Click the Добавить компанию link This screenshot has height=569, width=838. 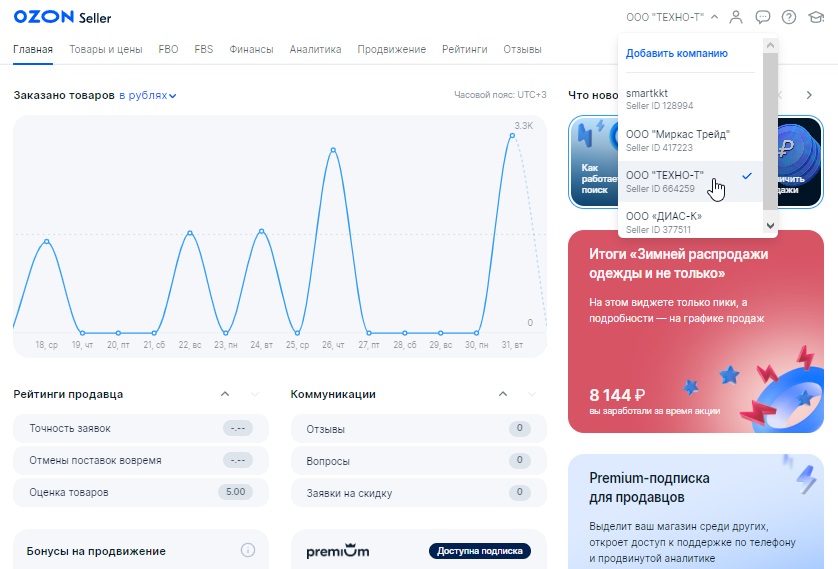[677, 53]
